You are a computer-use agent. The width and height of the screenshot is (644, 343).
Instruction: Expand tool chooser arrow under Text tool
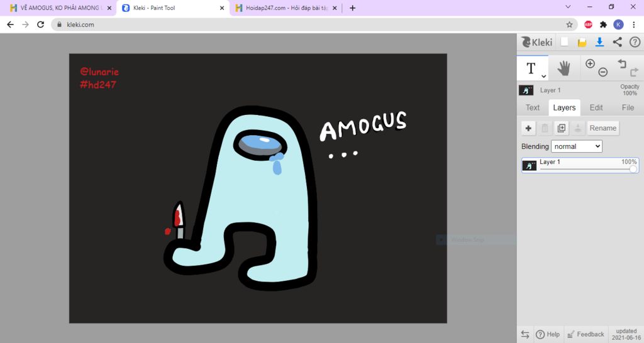coord(543,76)
